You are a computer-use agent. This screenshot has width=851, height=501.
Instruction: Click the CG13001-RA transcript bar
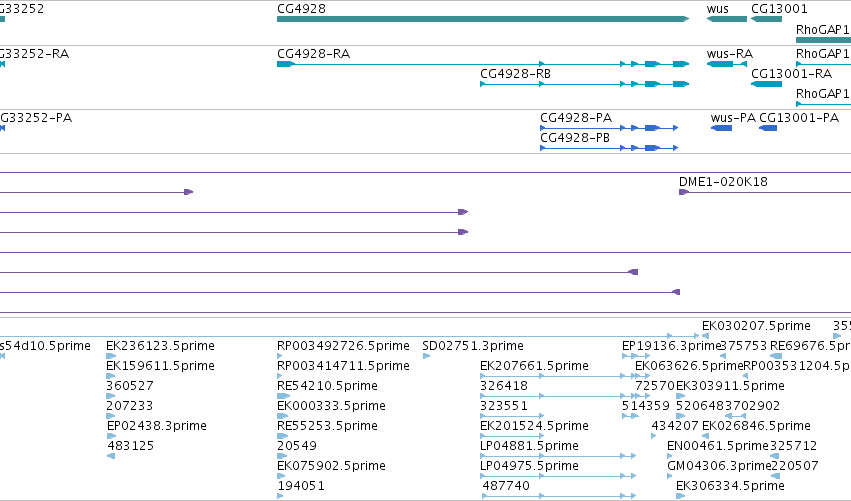coord(766,84)
